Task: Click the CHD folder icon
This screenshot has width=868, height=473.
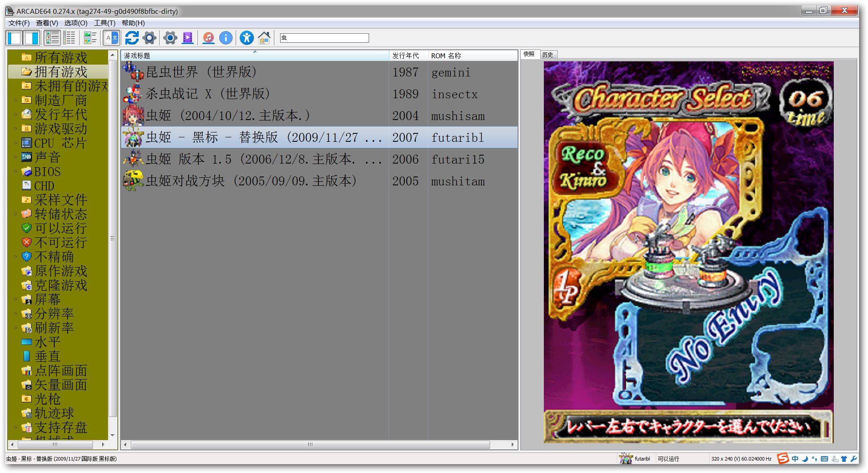Action: [x=27, y=185]
